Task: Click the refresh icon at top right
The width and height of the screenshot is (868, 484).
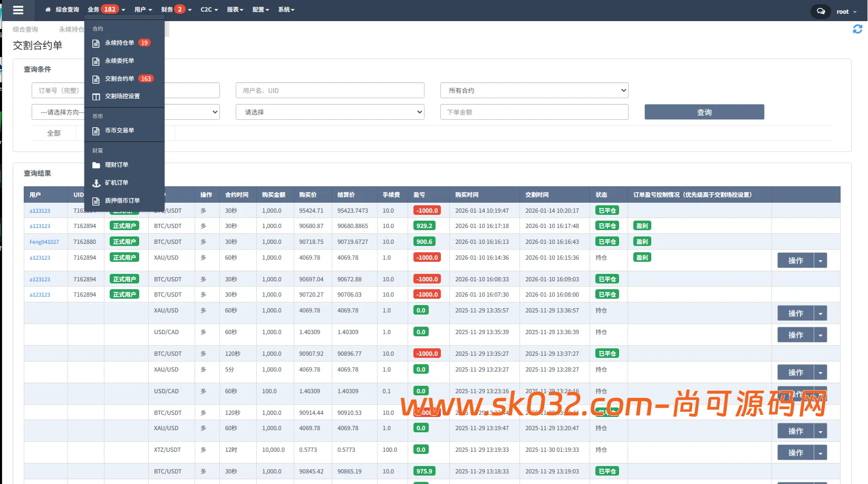Action: tap(857, 29)
